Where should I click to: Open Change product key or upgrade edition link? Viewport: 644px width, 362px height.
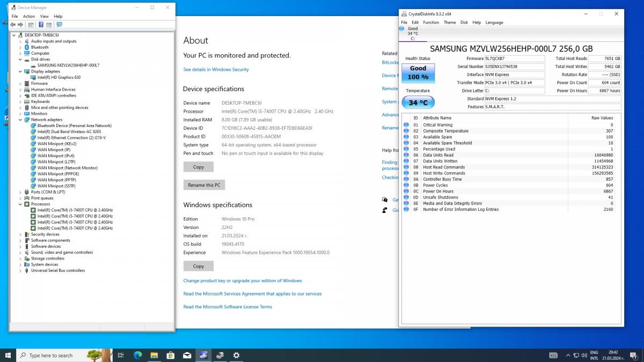(x=243, y=280)
